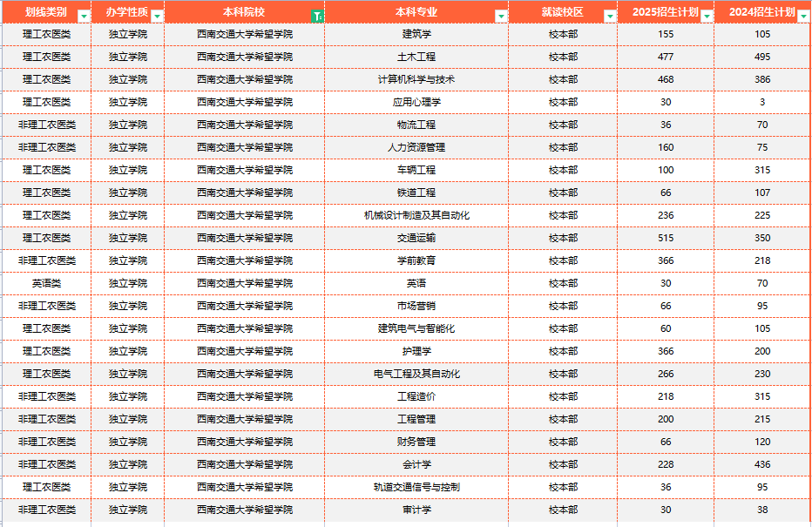Screen dimensions: 812x527
Task: Open the 办学性质 column filter dropdown
Action: coord(157,17)
